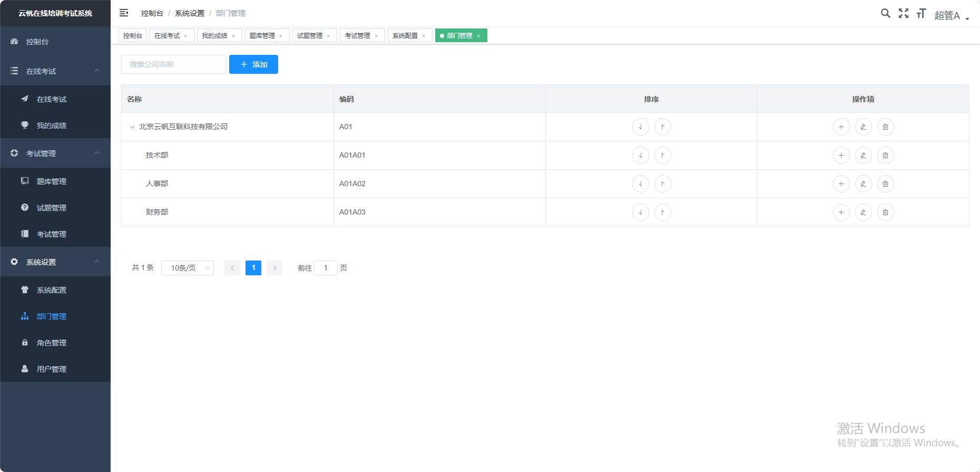980x472 pixels.
Task: Open the 10条/页 page size dropdown
Action: point(188,268)
